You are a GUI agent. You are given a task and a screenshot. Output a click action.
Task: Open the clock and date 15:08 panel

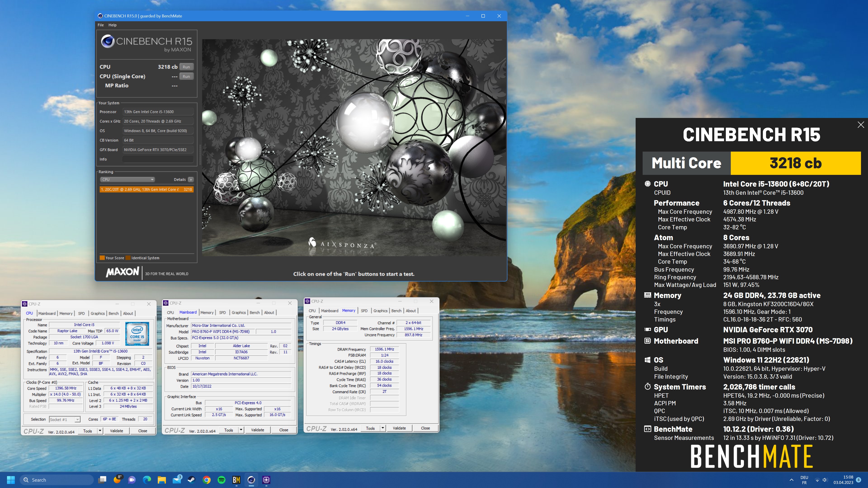pos(843,480)
